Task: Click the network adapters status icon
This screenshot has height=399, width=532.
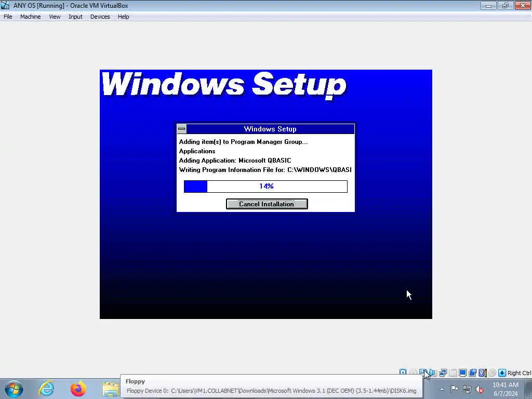Action: (x=443, y=373)
